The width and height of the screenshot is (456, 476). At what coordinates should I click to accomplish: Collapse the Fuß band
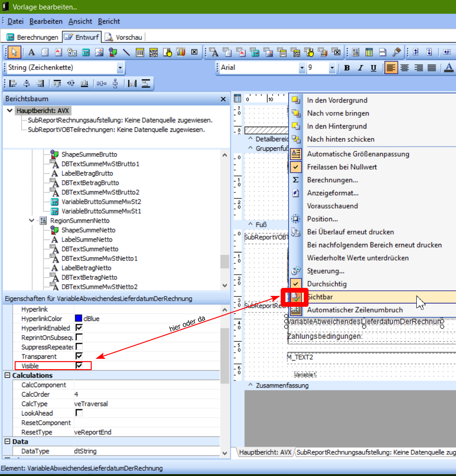pos(250,224)
